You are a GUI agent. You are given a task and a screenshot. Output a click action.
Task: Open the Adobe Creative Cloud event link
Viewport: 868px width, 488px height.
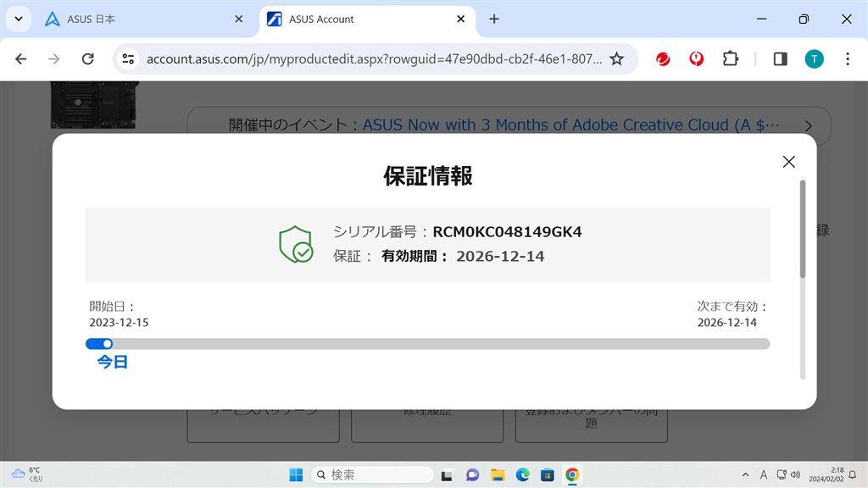tap(570, 125)
